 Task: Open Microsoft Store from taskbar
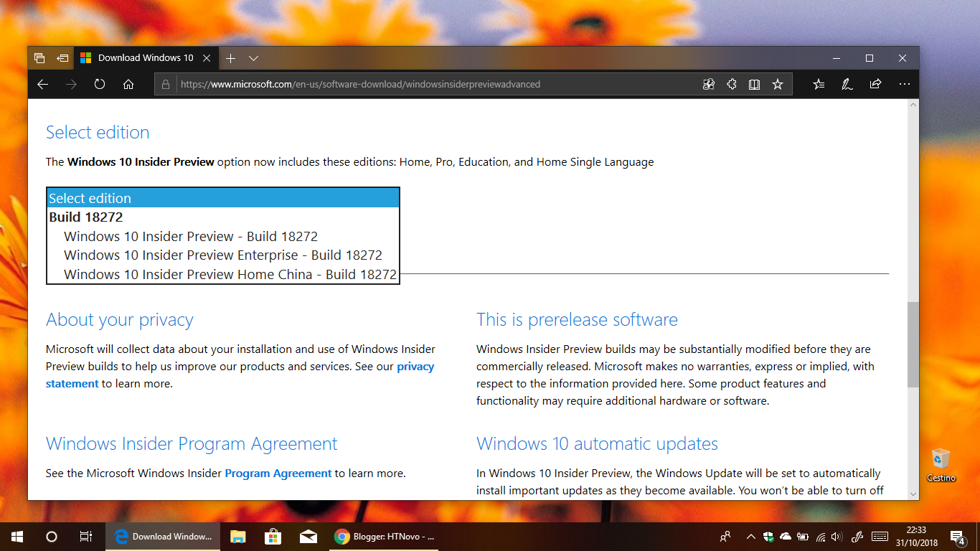[x=273, y=537]
